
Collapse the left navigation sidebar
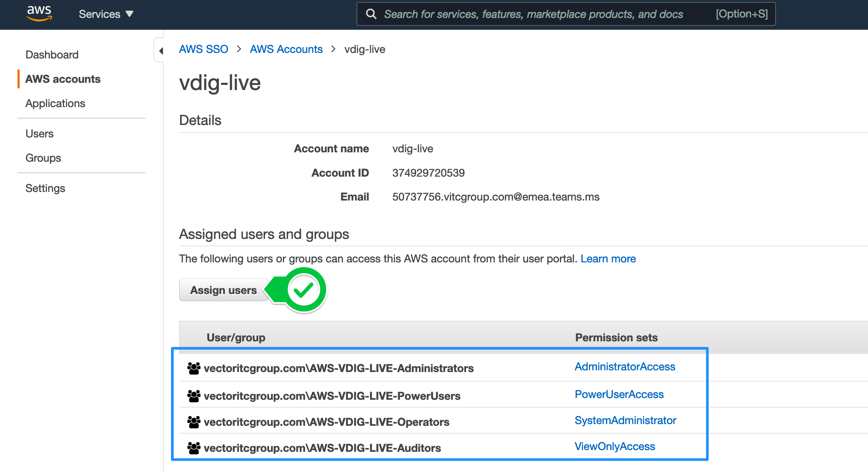tap(160, 51)
